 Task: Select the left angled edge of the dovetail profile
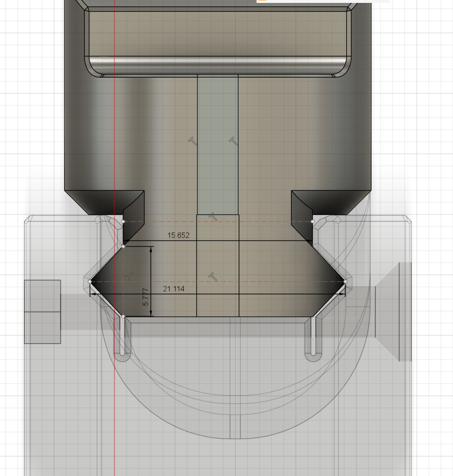(x=106, y=263)
